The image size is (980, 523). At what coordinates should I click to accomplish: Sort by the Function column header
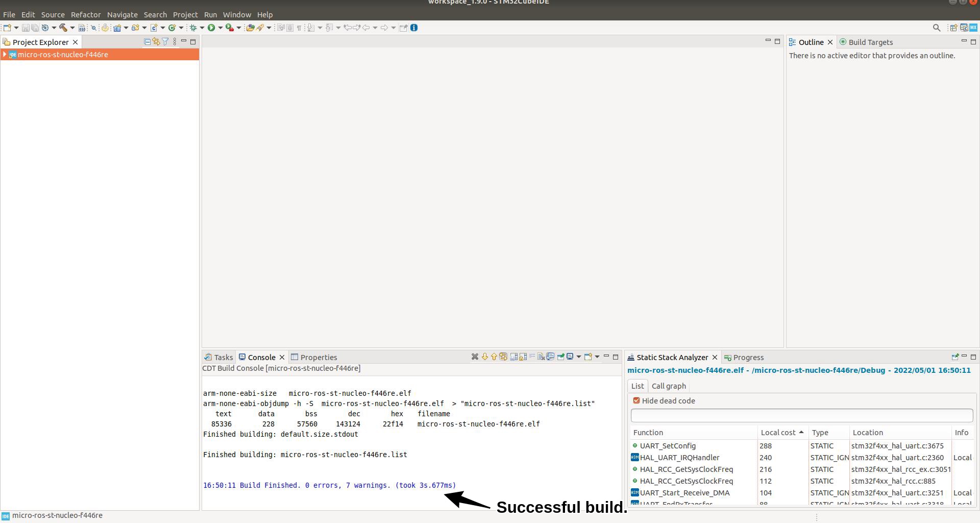694,433
